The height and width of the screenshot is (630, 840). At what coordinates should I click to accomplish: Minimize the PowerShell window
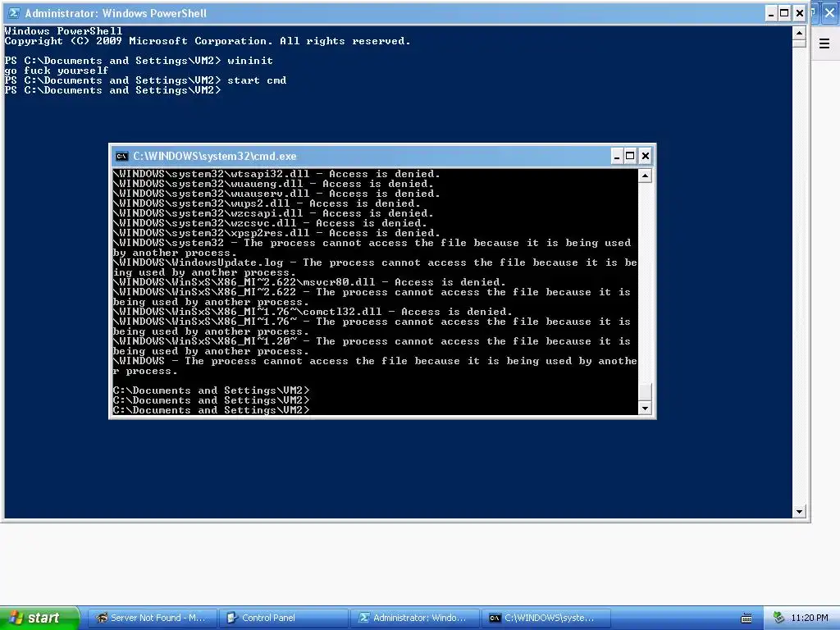coord(771,13)
